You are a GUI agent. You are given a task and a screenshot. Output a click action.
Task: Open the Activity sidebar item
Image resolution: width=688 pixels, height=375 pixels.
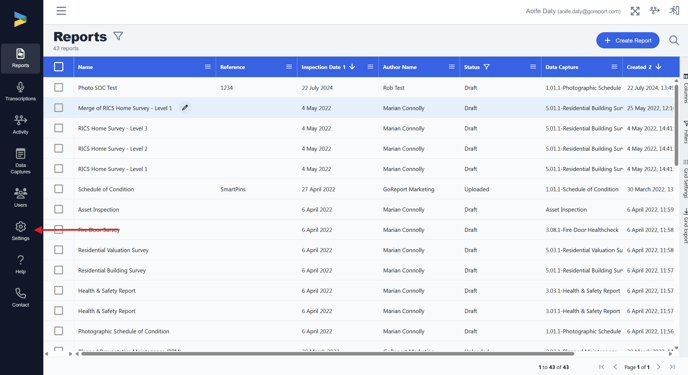[x=20, y=125]
